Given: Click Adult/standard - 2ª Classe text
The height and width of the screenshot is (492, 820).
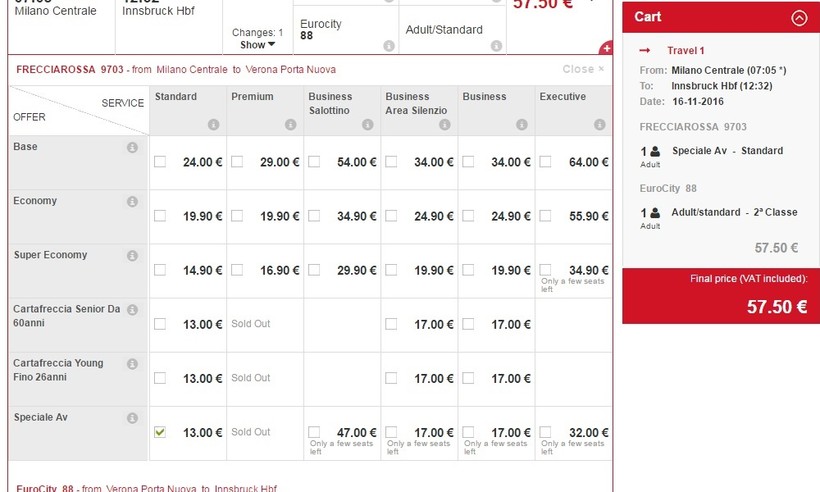Looking at the screenshot, I should tap(734, 212).
